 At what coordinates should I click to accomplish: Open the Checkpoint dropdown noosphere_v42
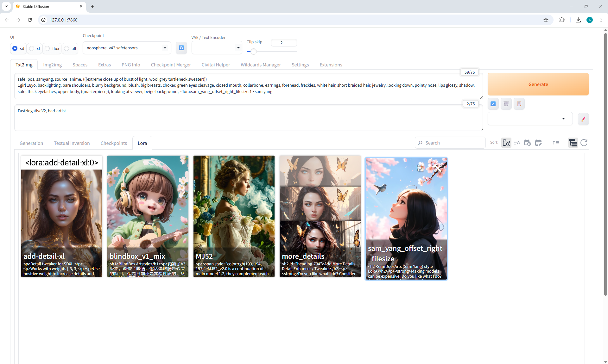point(127,48)
